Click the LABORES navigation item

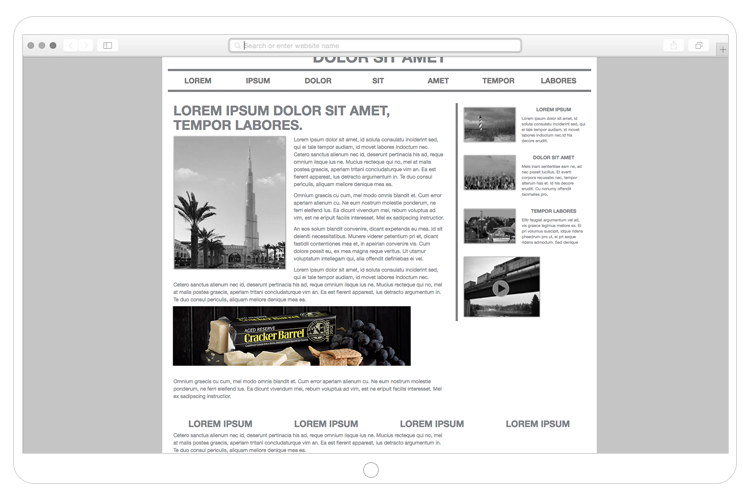558,81
